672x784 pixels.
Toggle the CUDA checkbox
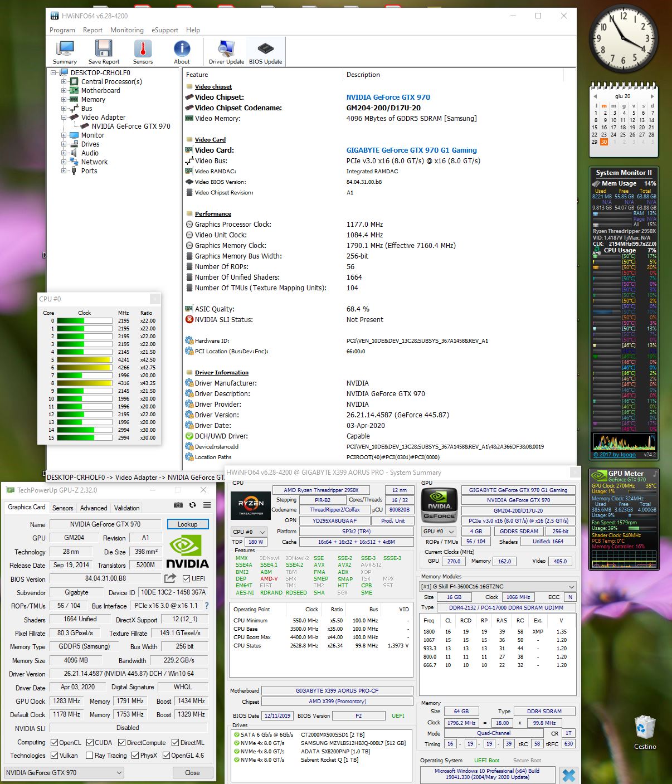[x=90, y=742]
